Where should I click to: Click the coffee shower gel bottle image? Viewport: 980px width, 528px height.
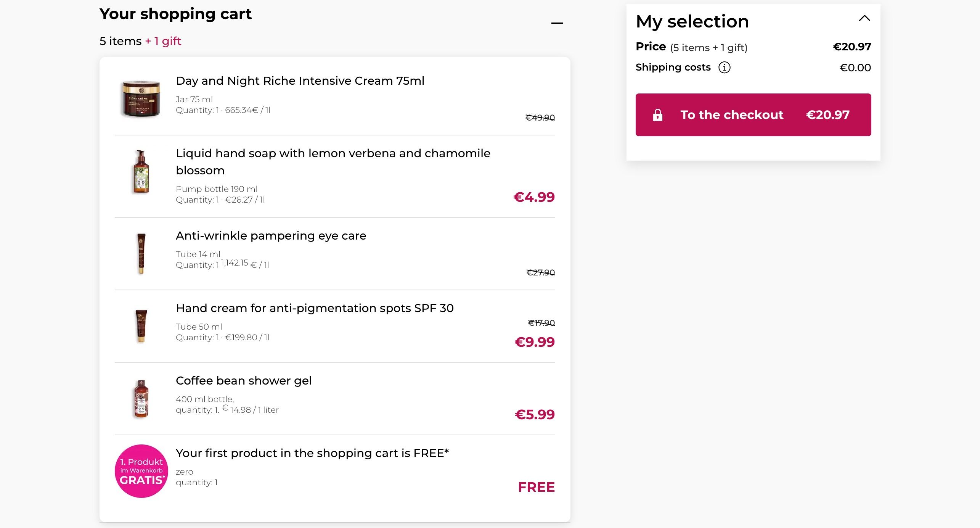point(141,399)
